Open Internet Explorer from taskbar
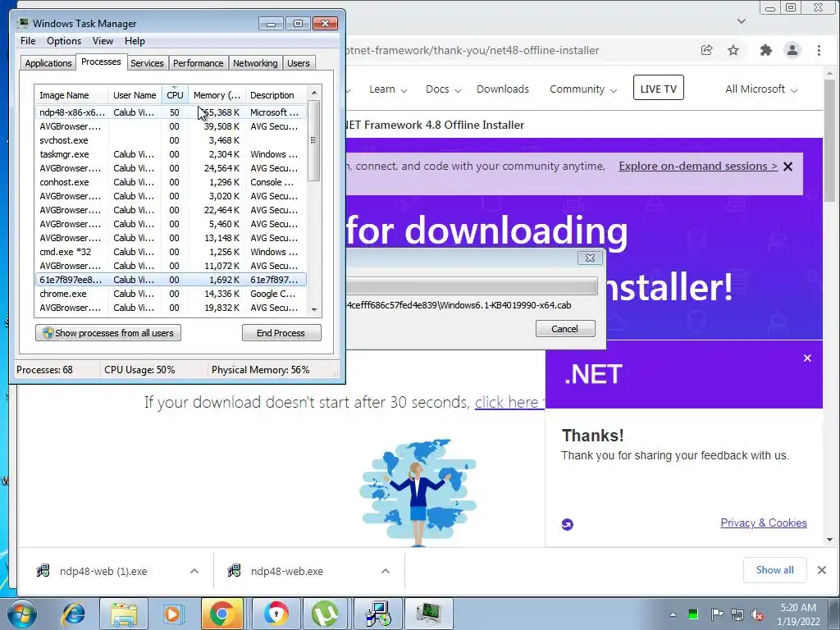The width and height of the screenshot is (840, 630). (73, 614)
